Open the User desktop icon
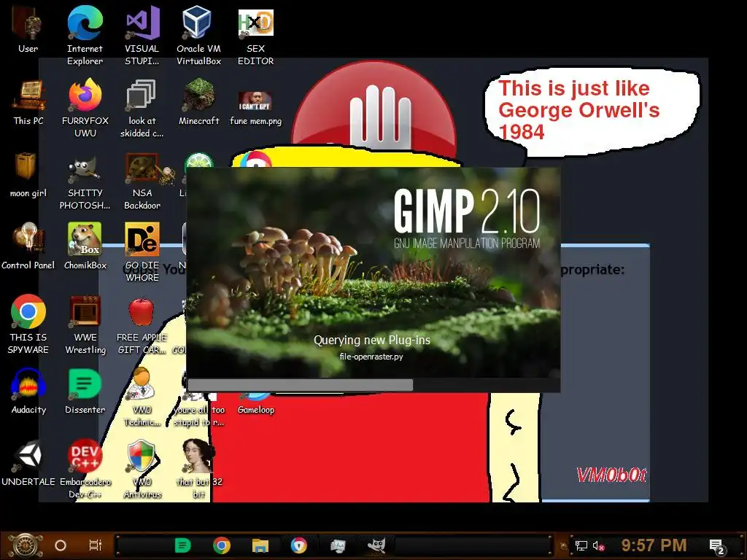 [28, 29]
